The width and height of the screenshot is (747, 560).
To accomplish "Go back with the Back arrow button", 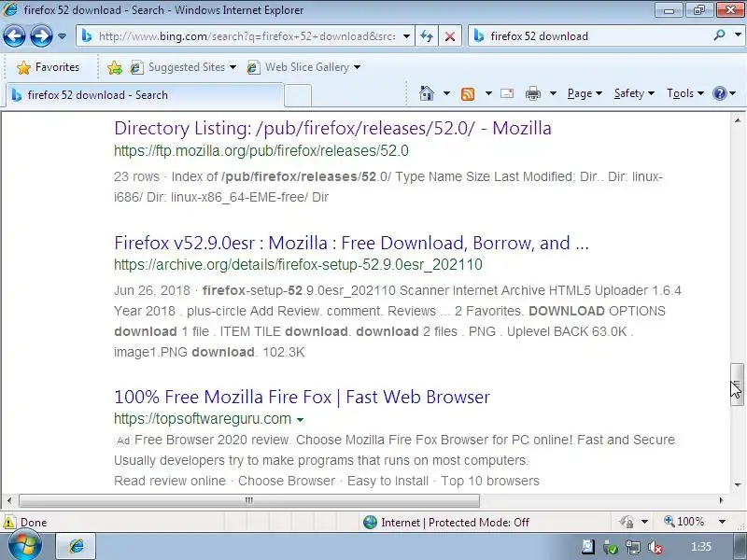I will point(14,36).
